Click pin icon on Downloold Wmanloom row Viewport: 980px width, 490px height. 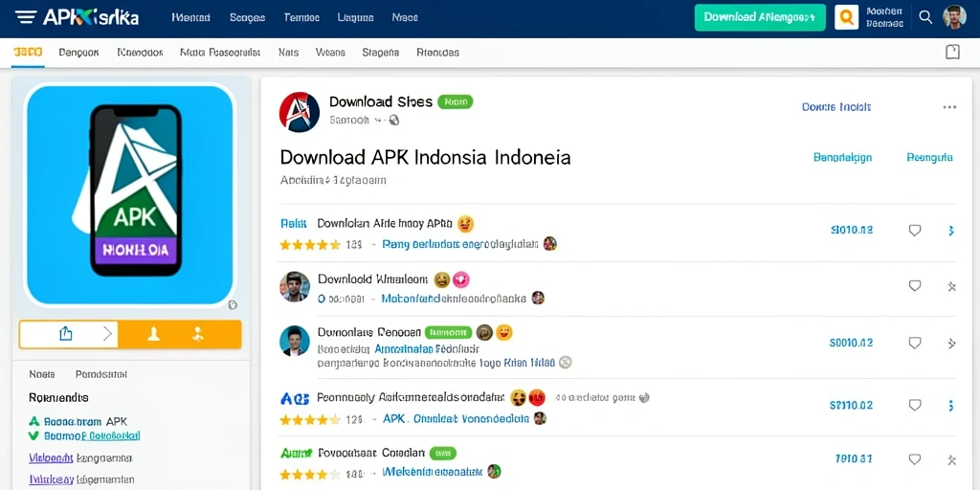[x=951, y=287]
